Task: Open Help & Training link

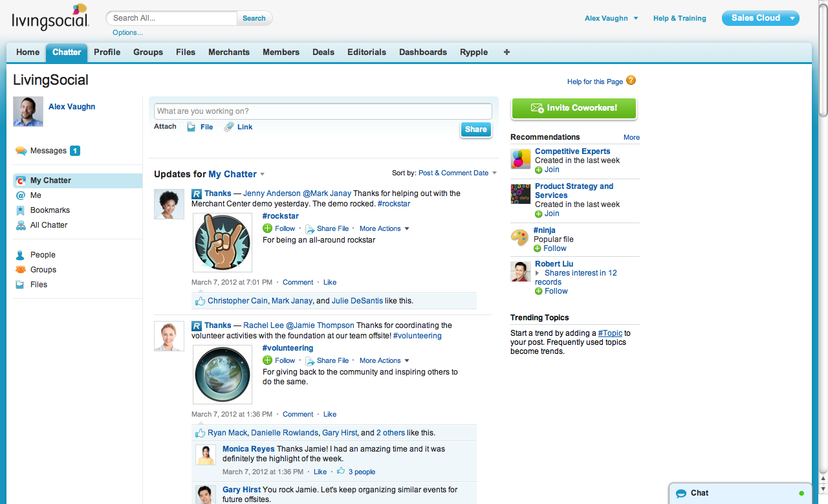Action: [679, 18]
